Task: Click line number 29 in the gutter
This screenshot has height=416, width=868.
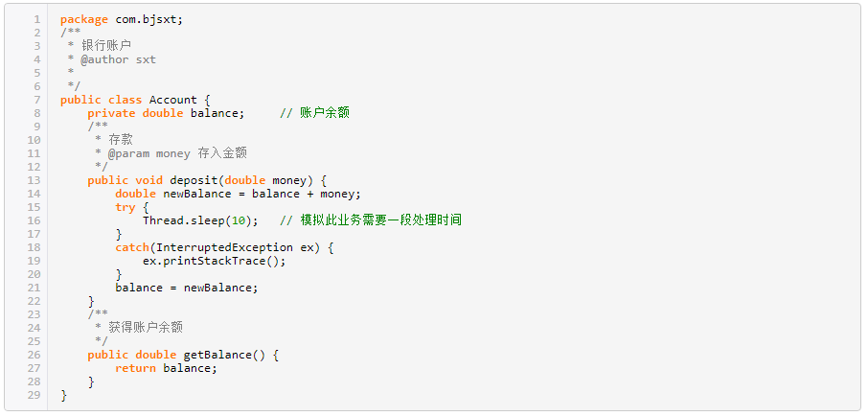Action: click(x=34, y=395)
